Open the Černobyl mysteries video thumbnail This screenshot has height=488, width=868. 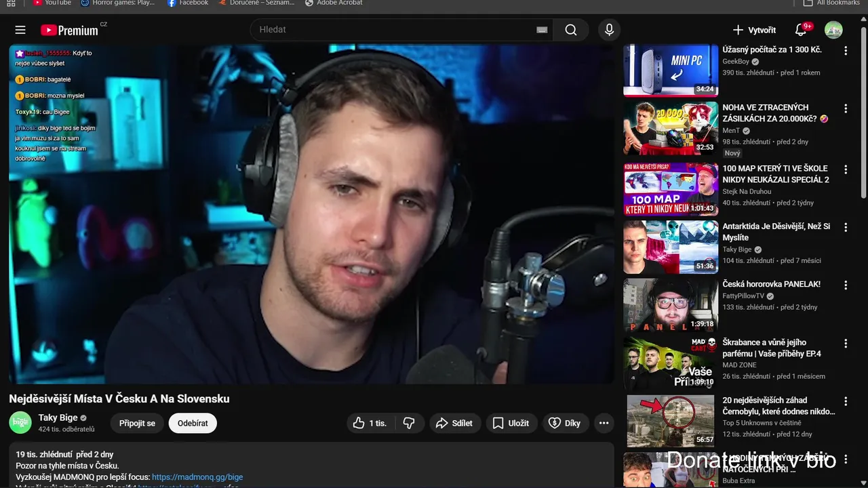671,421
